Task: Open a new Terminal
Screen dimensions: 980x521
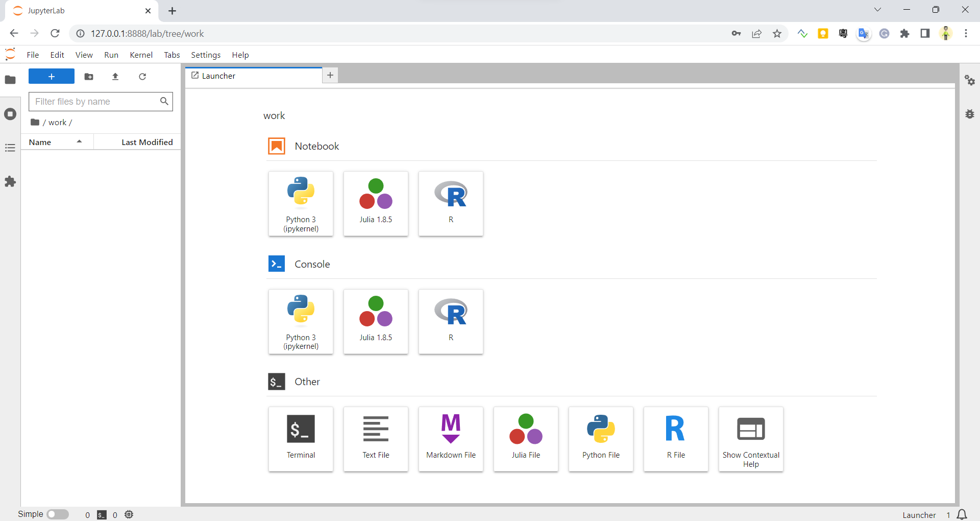Action: click(x=301, y=439)
